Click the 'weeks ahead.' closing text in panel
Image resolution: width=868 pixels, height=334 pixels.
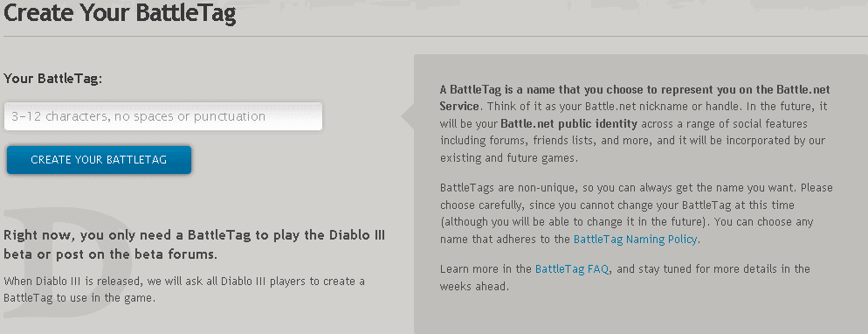474,287
